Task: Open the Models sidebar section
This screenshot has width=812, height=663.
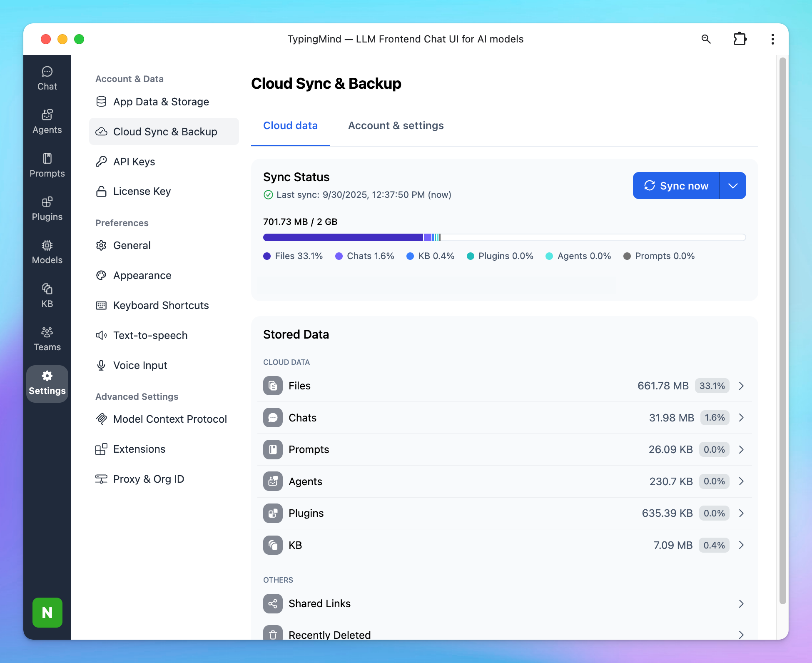Action: (x=47, y=252)
